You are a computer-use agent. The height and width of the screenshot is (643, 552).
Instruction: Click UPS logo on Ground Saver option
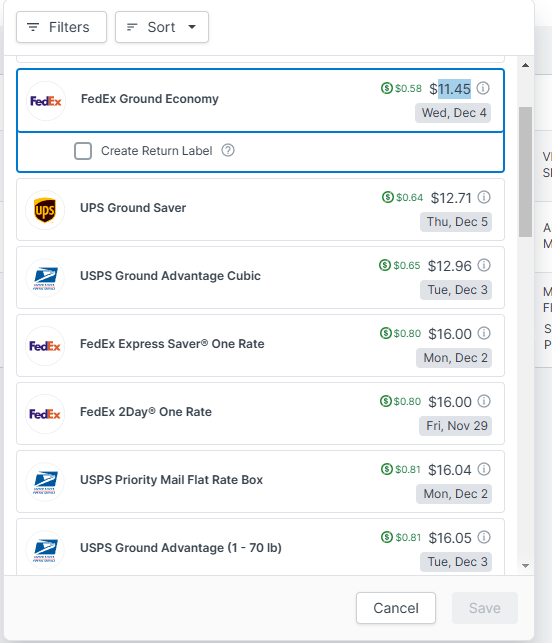click(45, 210)
